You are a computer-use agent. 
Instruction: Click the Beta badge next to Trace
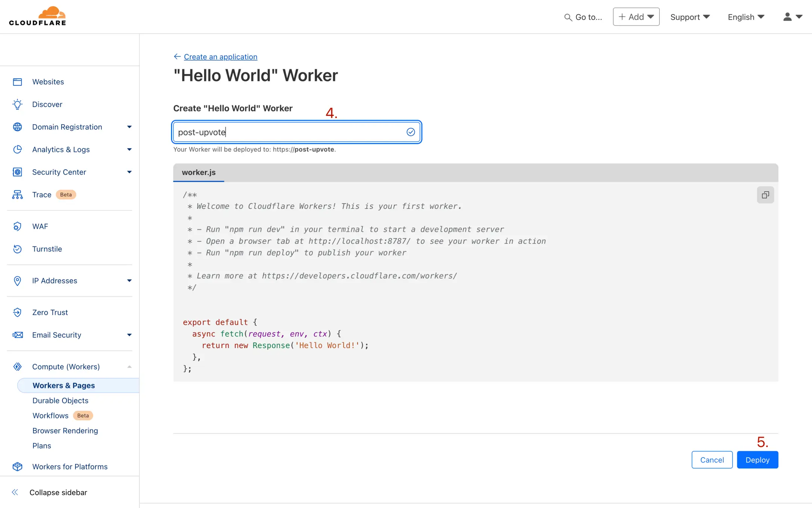(66, 195)
